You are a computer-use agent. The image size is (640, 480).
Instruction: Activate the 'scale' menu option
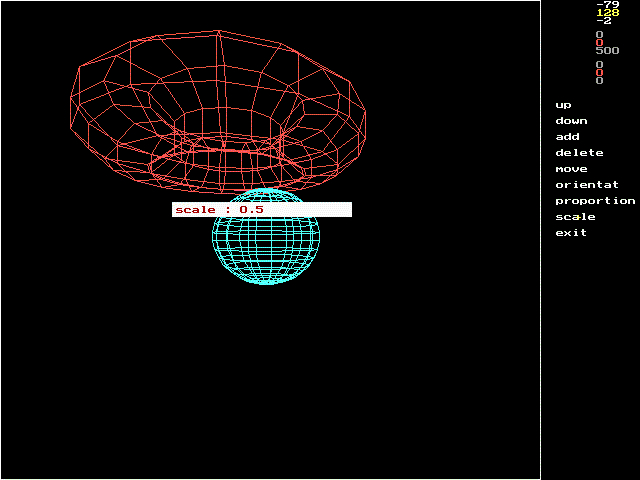575,217
